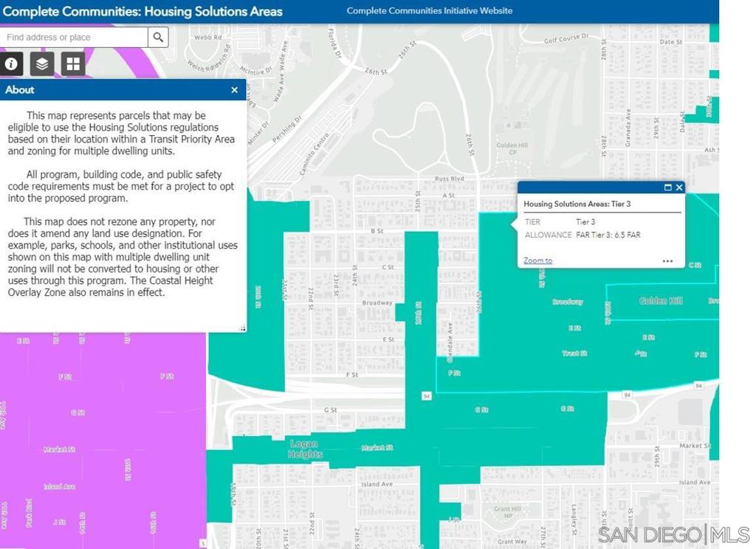Open the Basemap Gallery grid icon
The image size is (756, 549).
point(73,64)
